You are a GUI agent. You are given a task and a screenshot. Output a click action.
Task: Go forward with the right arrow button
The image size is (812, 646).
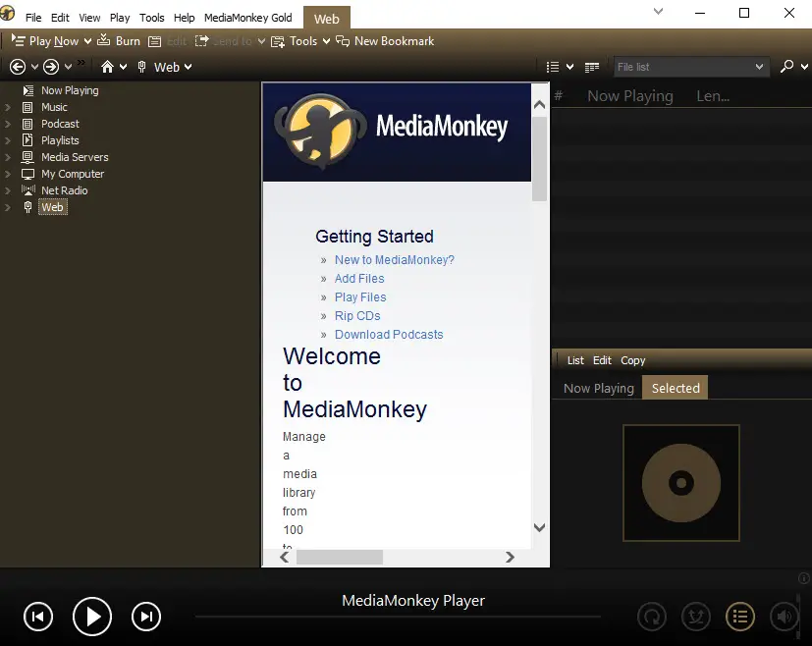(51, 67)
